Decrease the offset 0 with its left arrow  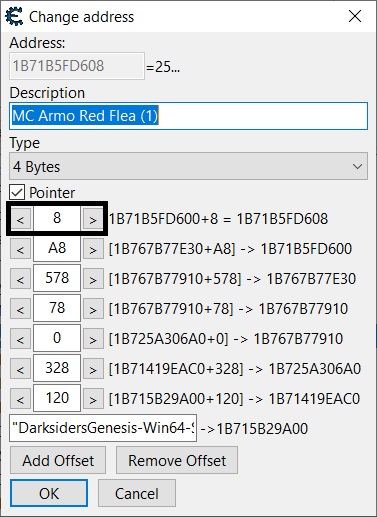click(x=20, y=339)
